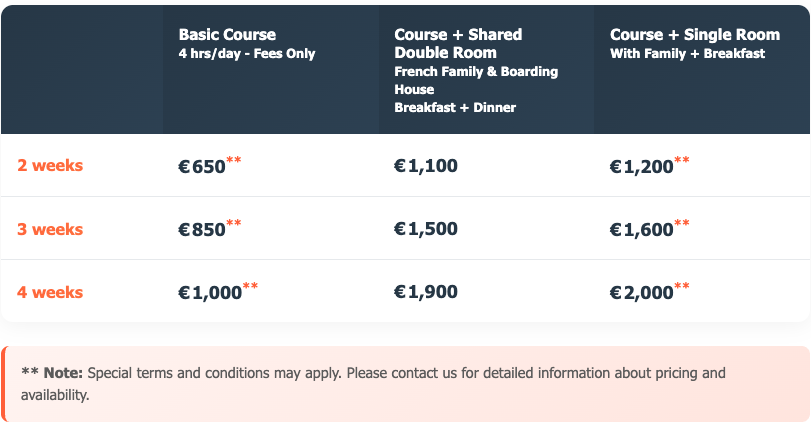This screenshot has height=427, width=811.
Task: Click the €1,500 shared room price
Action: (426, 229)
